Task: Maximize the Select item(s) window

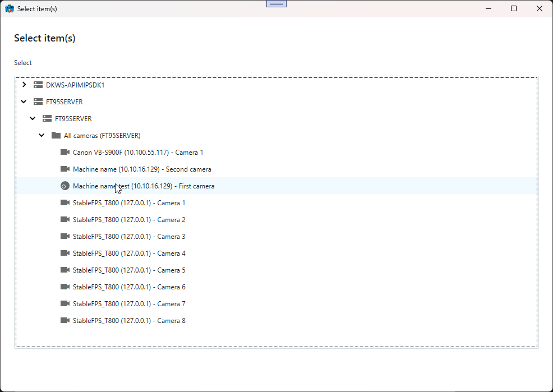Action: (x=514, y=8)
